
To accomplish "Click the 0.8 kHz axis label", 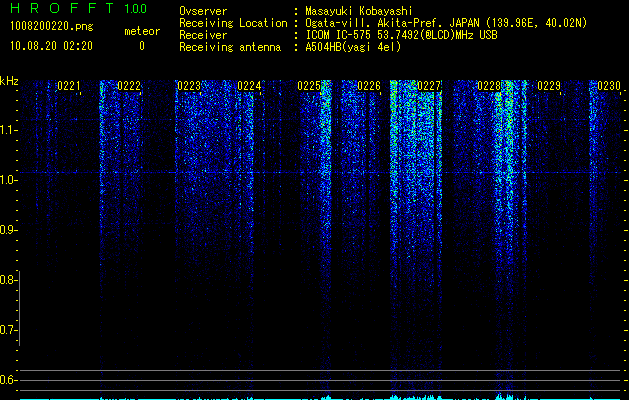I will click(x=7, y=280).
